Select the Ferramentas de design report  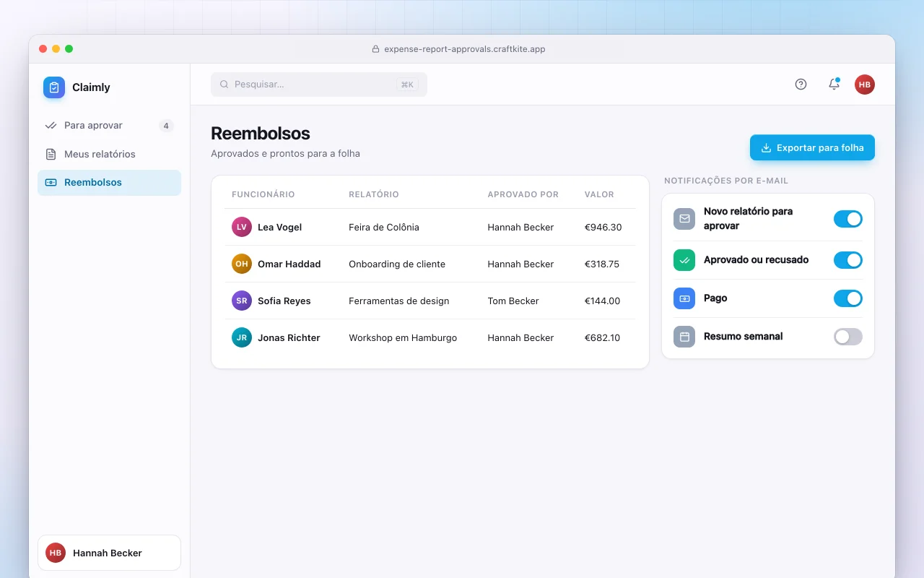point(399,301)
